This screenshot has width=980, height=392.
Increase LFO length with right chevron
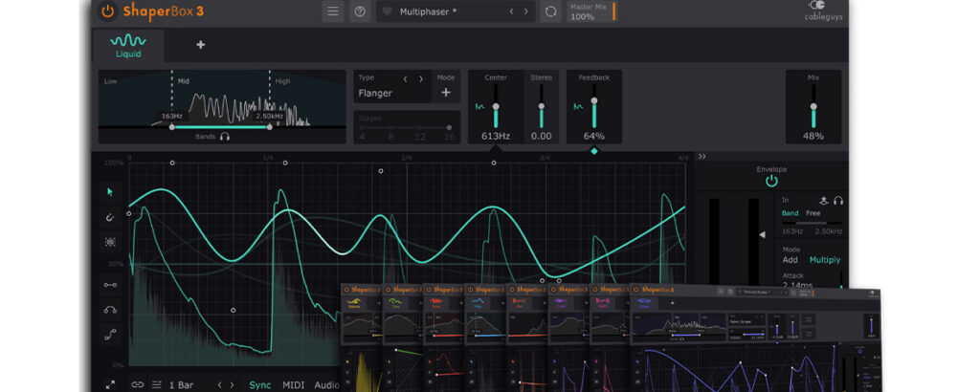coord(233,385)
